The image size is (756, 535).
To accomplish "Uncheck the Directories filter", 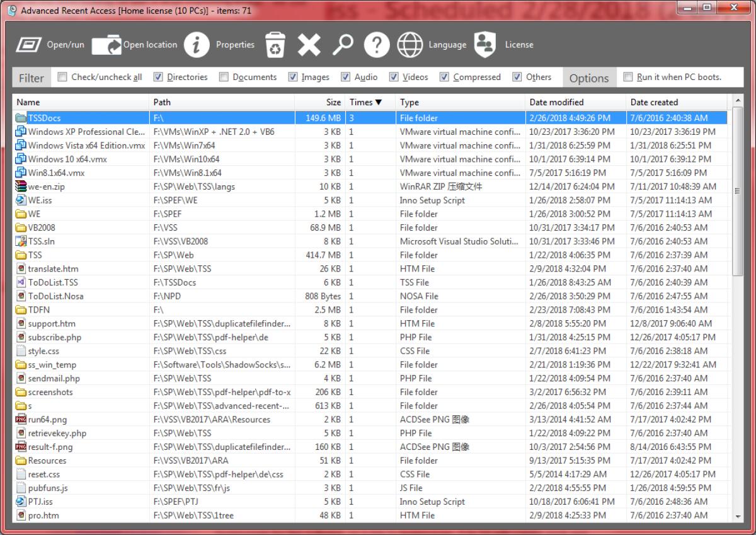I will point(157,76).
